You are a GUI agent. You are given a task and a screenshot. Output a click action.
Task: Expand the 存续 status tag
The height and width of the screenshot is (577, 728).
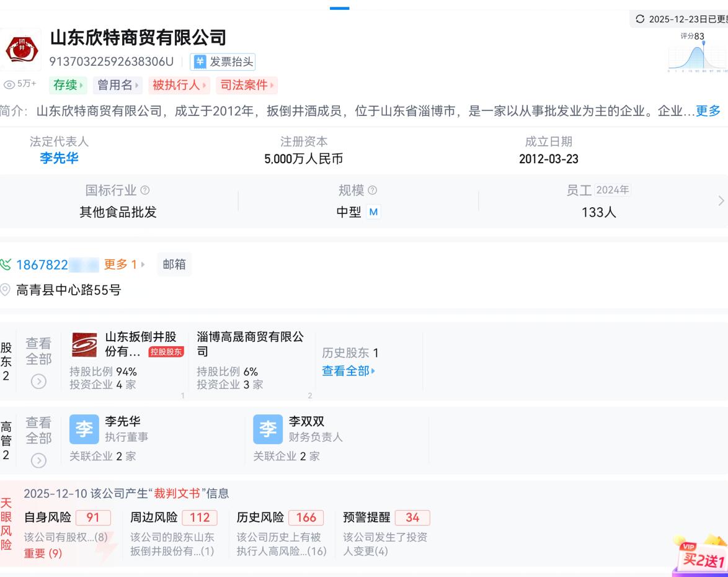pos(68,85)
